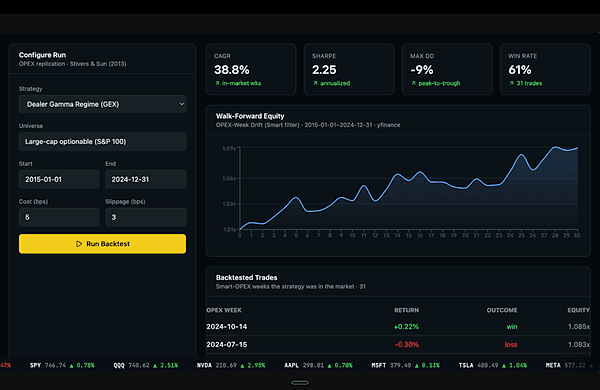The image size is (600, 390).
Task: Click the SPY green up-triangle in ticker
Action: coord(71,366)
